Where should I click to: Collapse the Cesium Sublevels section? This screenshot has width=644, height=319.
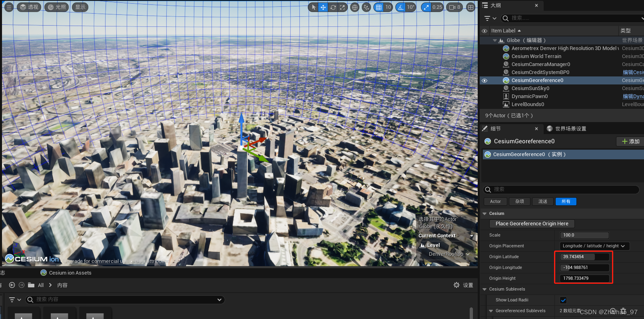[485, 289]
